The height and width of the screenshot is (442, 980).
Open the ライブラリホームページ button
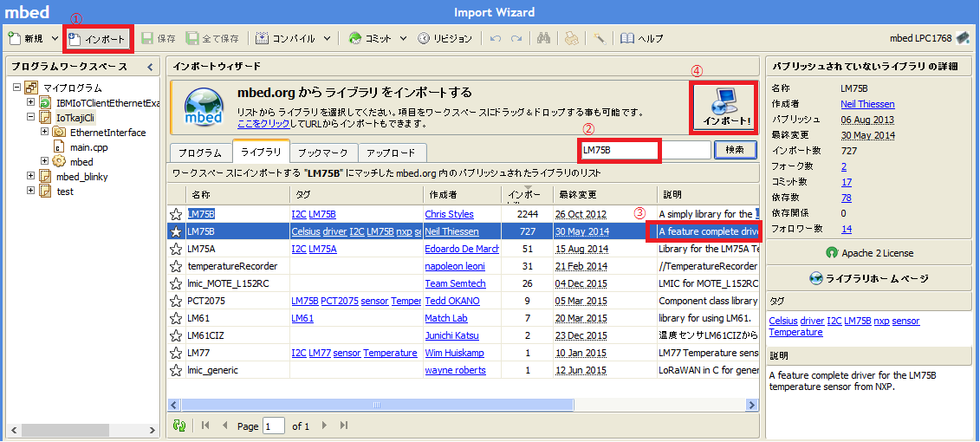[x=869, y=279]
